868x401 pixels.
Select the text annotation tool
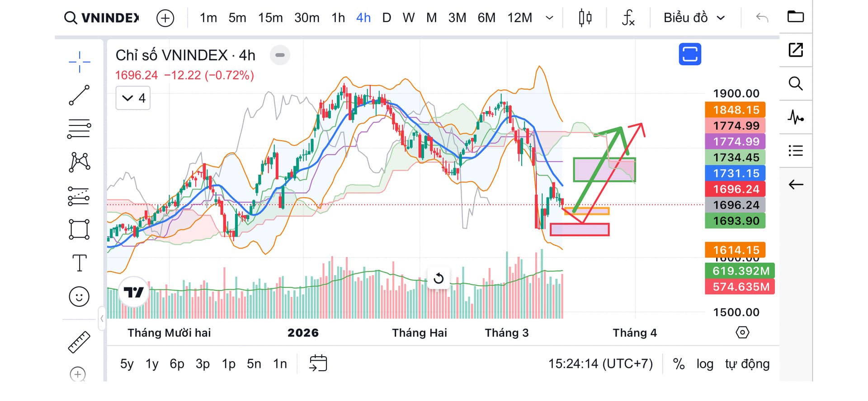tap(79, 263)
